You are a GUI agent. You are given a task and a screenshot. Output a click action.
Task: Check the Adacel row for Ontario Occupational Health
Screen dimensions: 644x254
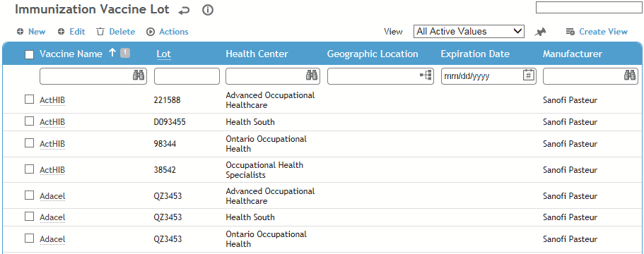[29, 238]
